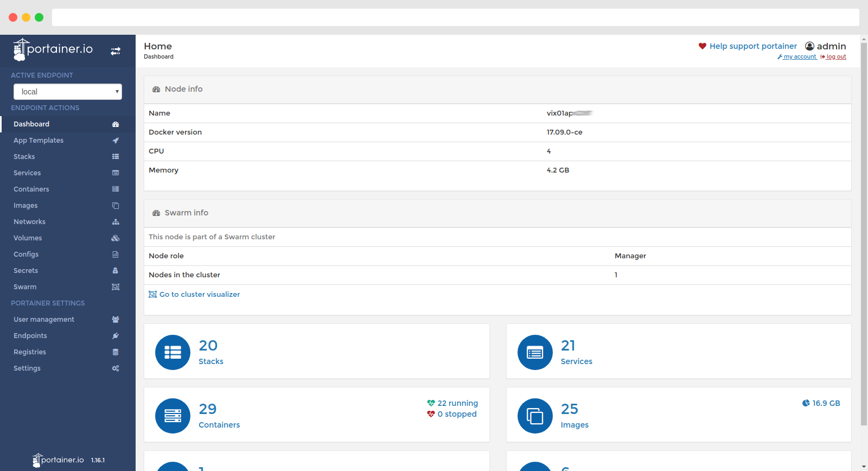Viewport: 868px width, 471px height.
Task: Open Registries in the sidebar
Action: 68,352
